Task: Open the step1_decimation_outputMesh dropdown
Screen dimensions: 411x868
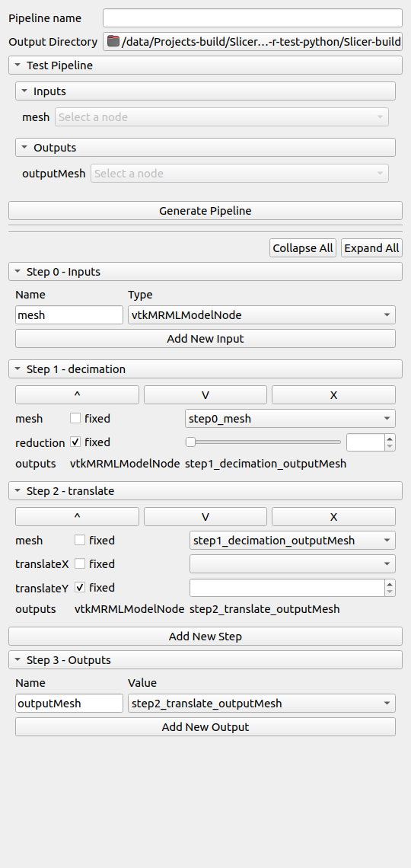Action: (292, 541)
